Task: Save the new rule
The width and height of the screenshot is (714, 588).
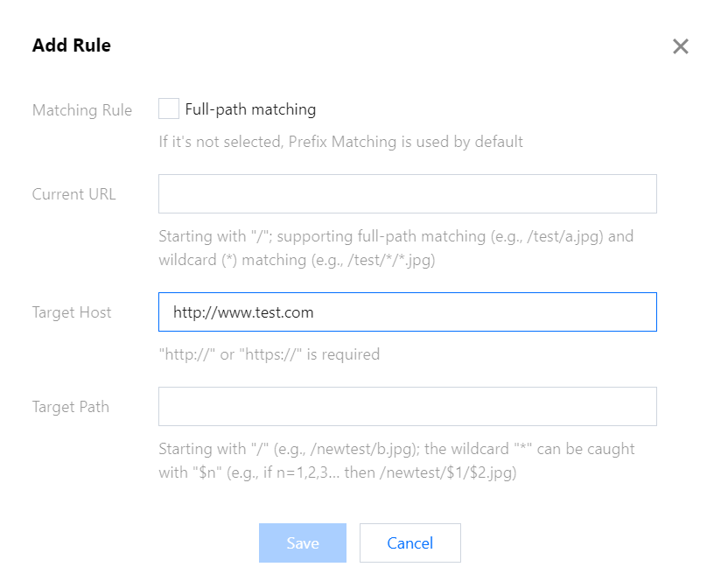Action: [302, 543]
